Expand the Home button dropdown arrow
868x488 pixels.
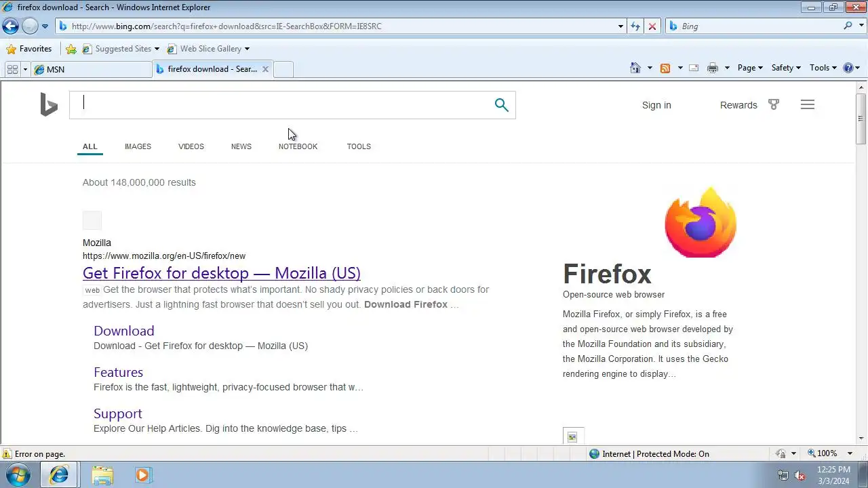point(650,68)
